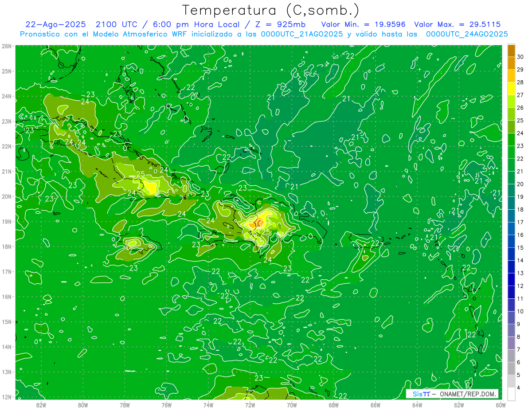Click the "62W" longitude label
This screenshot has width=532, height=411.
459,404
